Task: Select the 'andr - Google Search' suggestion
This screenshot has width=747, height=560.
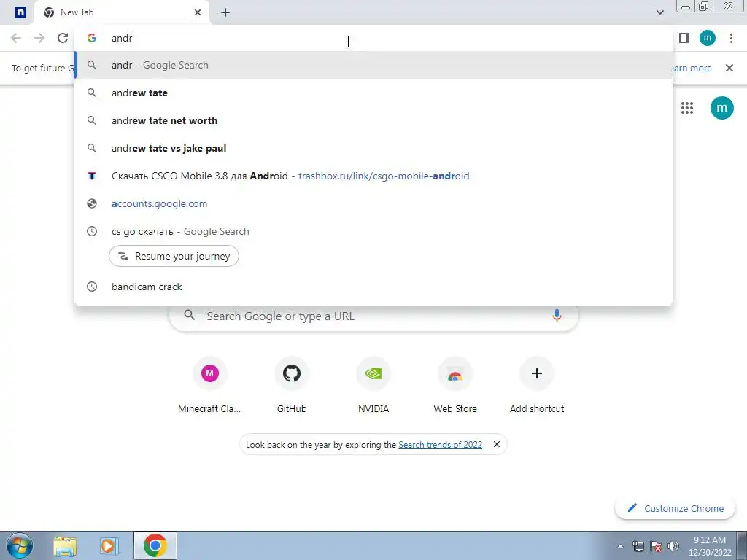Action: pyautogui.click(x=373, y=65)
